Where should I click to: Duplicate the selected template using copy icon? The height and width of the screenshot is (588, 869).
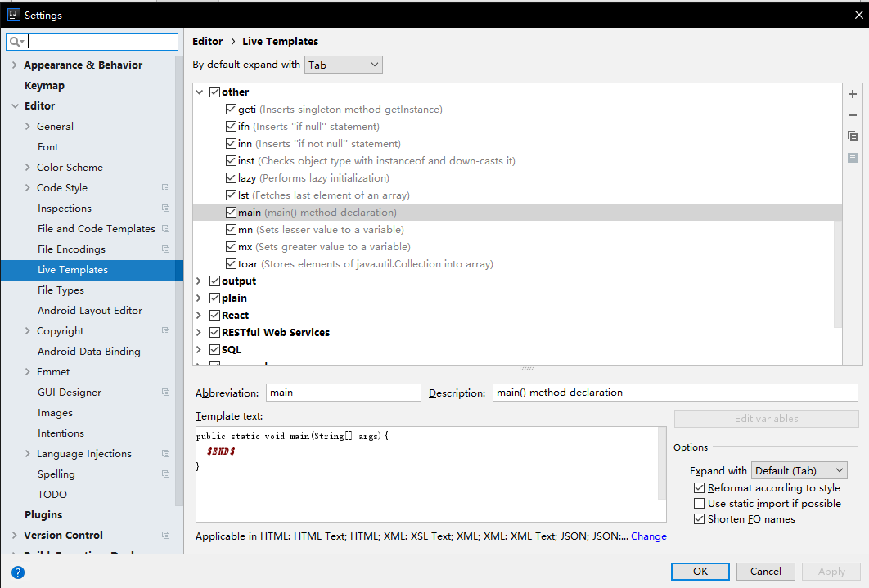pyautogui.click(x=853, y=137)
